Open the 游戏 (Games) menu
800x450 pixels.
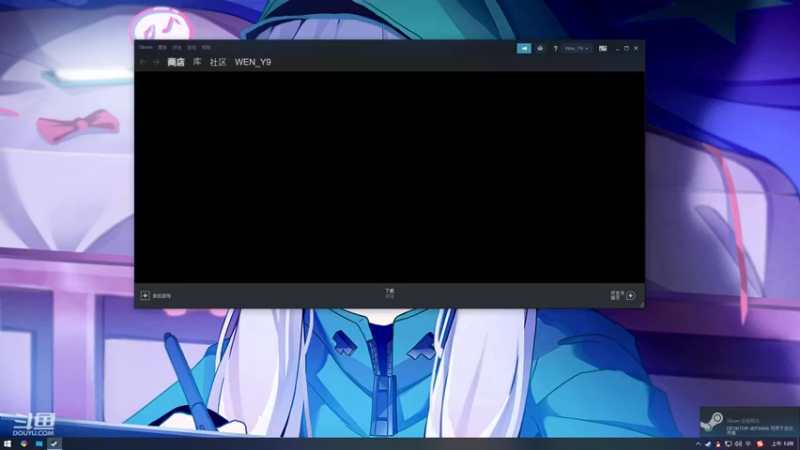[191, 47]
